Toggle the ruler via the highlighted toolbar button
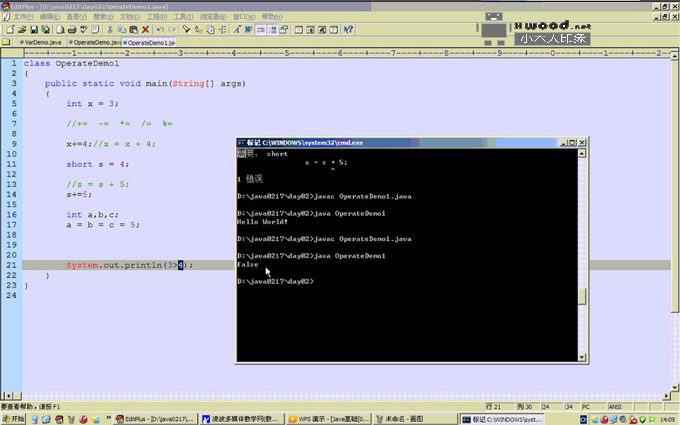 coord(261,29)
